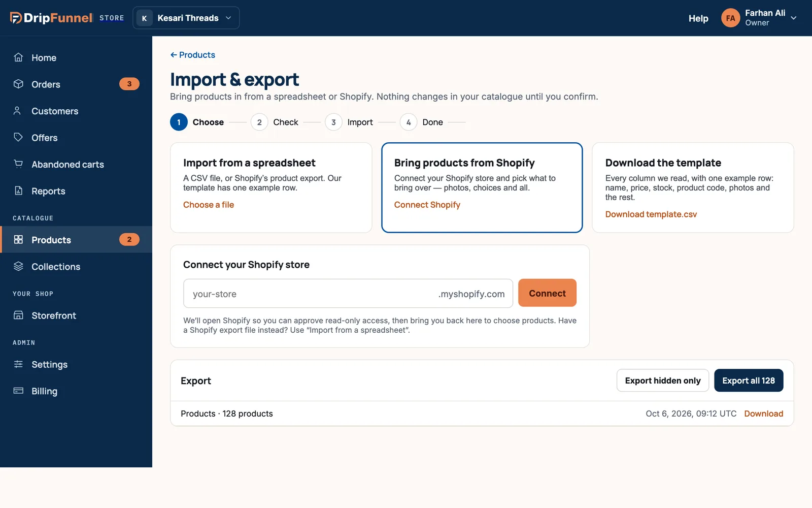Open Offers in the sidebar
This screenshot has width=812, height=508.
click(x=76, y=138)
